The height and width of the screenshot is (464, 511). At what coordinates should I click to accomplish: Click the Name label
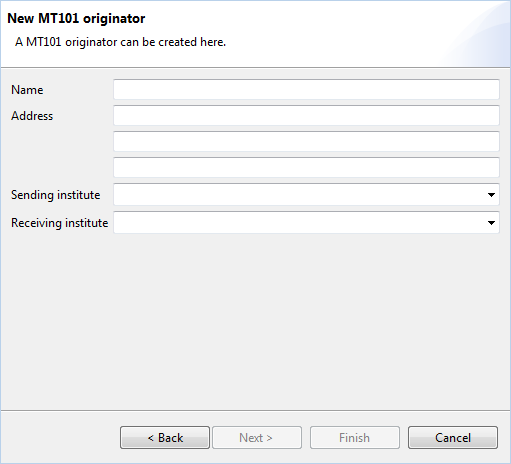point(27,90)
